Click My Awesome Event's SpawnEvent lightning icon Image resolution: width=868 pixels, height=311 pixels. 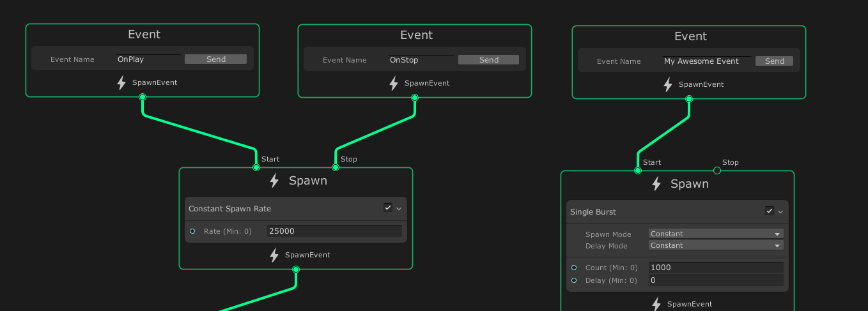668,85
